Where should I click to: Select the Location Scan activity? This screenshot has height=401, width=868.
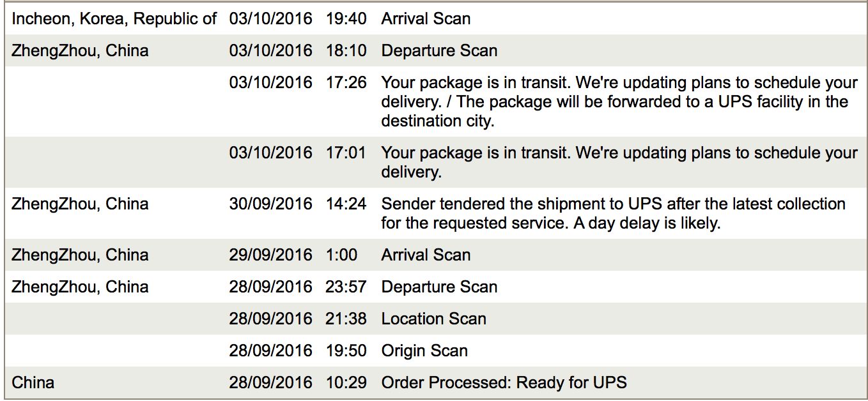(433, 319)
